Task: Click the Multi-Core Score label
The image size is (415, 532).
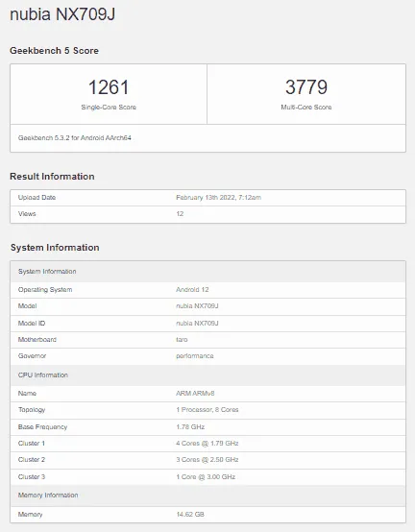Action: click(306, 108)
